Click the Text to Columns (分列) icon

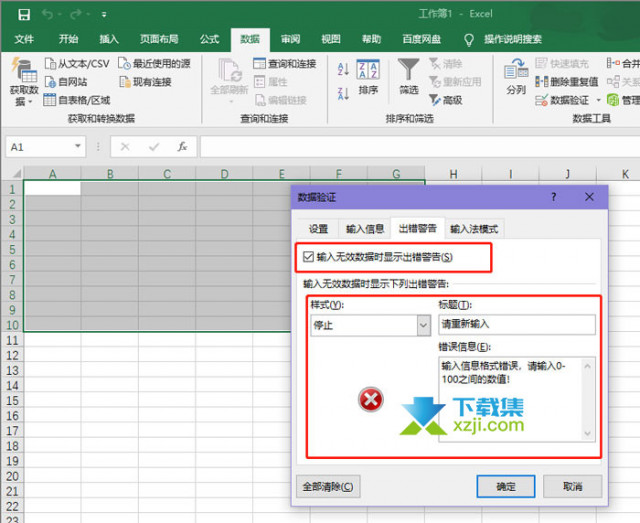[x=516, y=75]
